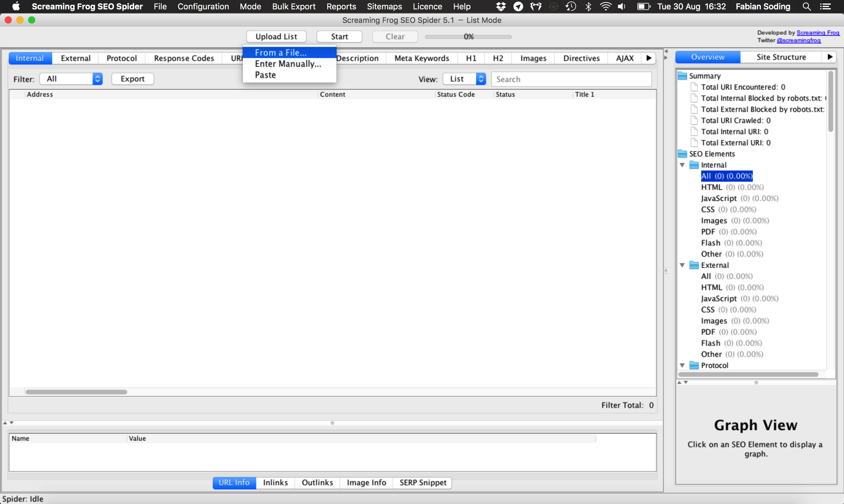Open the Mode menu

click(x=250, y=6)
